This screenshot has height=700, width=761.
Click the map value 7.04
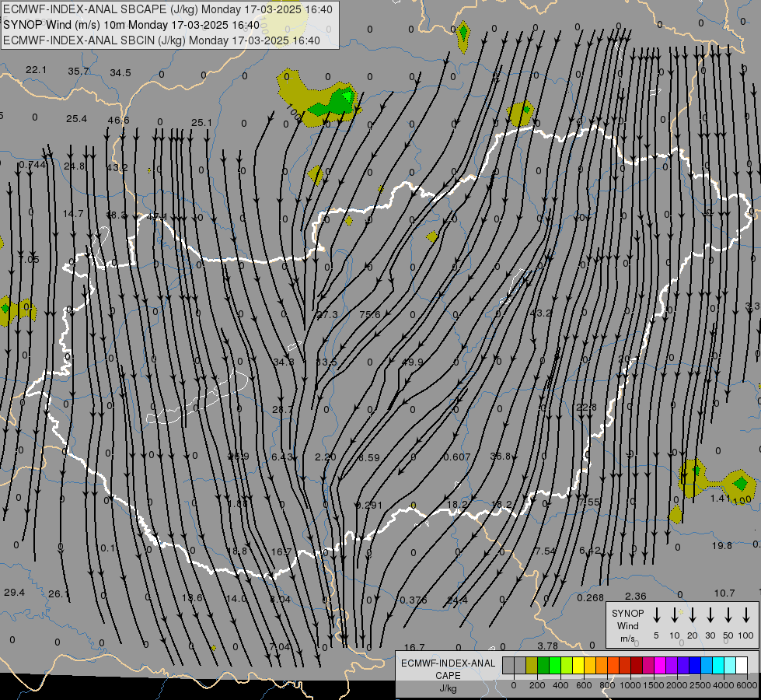pos(280,646)
